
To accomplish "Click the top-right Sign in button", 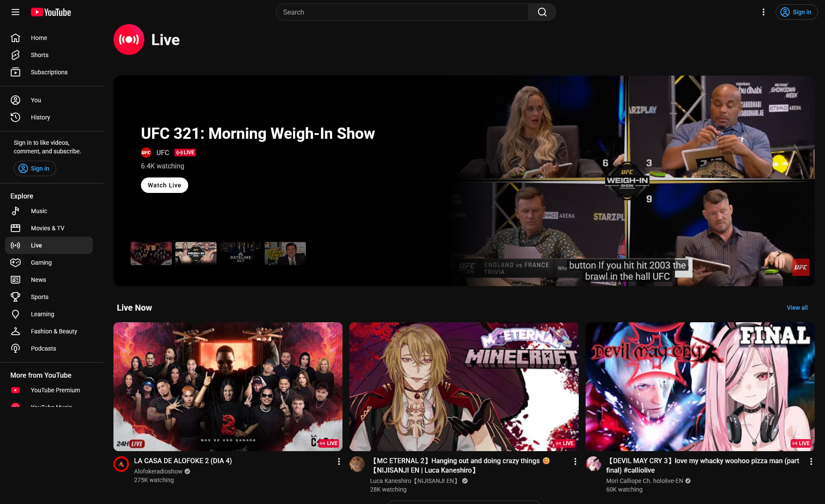I will click(796, 12).
